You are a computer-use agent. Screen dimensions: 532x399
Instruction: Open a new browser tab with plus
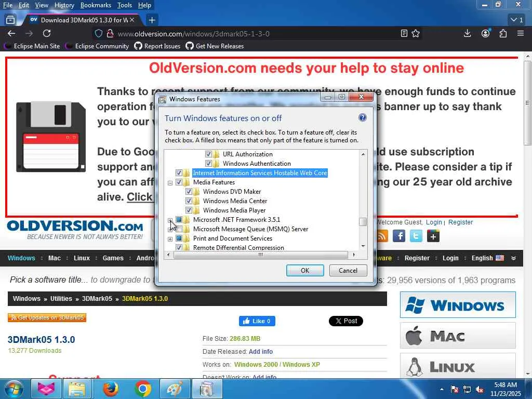[152, 20]
